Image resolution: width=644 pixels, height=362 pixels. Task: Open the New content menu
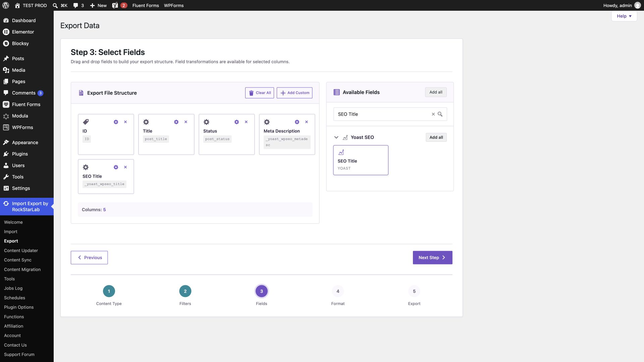tap(98, 5)
